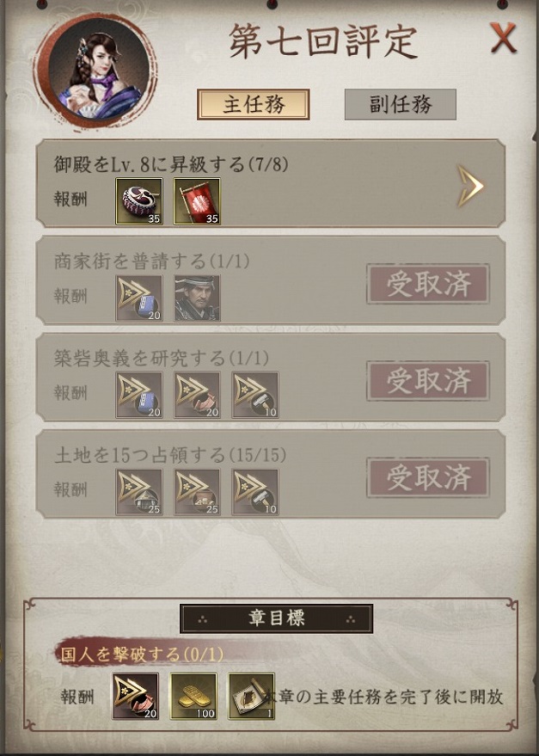Viewport: 539px width, 756px height.
Task: Click the red banner reward icon
Action: point(197,201)
